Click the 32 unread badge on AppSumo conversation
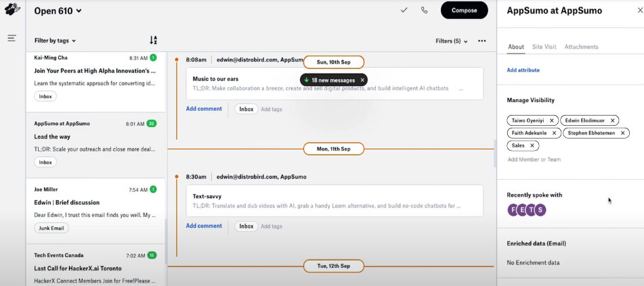Image resolution: width=644 pixels, height=286 pixels. [152, 124]
